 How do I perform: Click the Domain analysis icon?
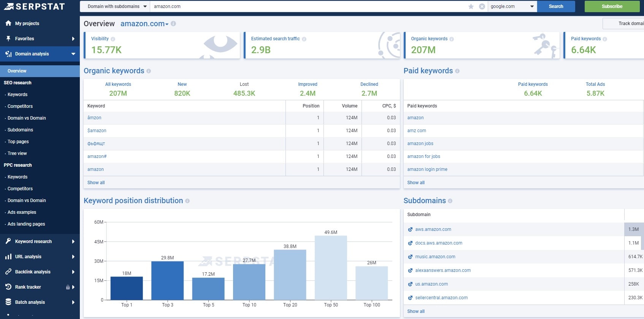tap(8, 54)
